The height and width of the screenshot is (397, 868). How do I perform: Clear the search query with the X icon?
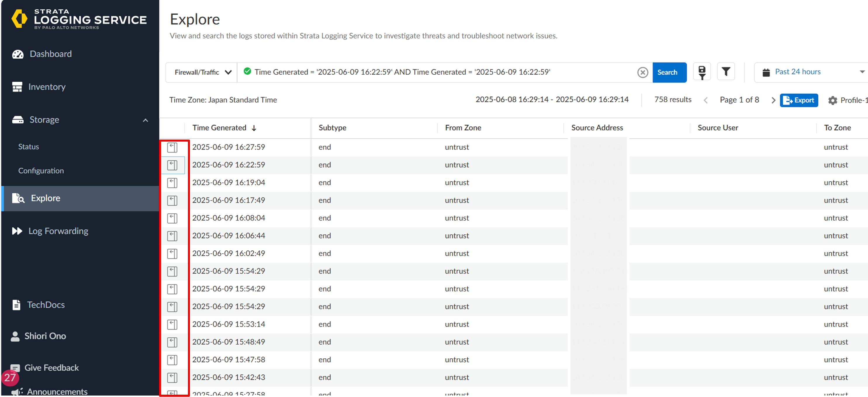(642, 72)
